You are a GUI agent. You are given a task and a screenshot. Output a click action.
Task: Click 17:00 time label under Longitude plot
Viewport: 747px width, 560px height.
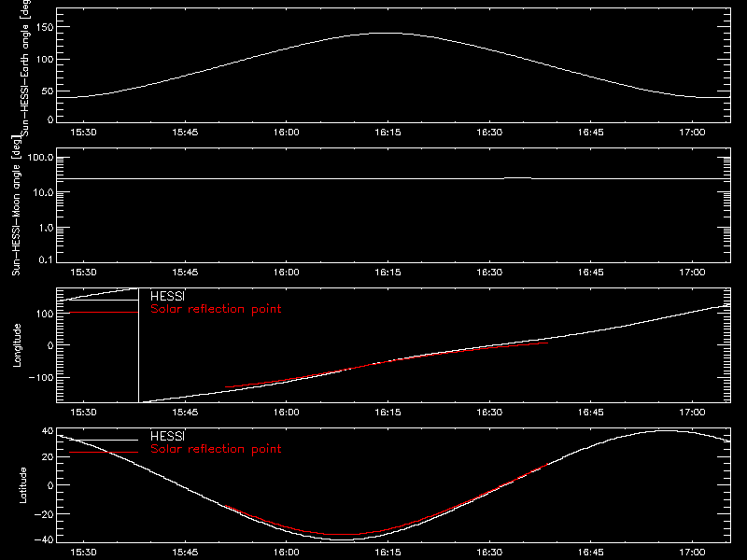(x=692, y=412)
